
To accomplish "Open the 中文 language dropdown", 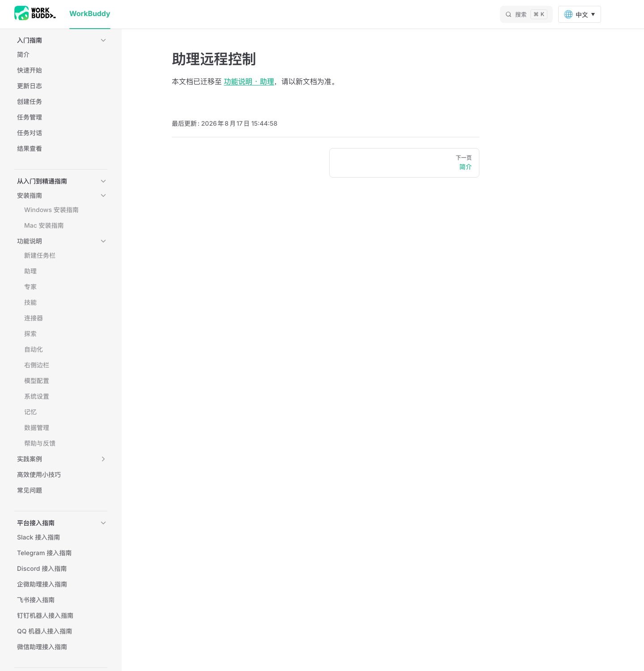I will pos(580,14).
